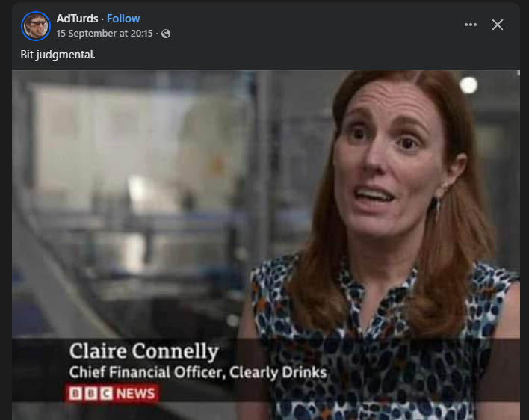
Task: Click the Claire Connelly name caption
Action: pos(144,350)
